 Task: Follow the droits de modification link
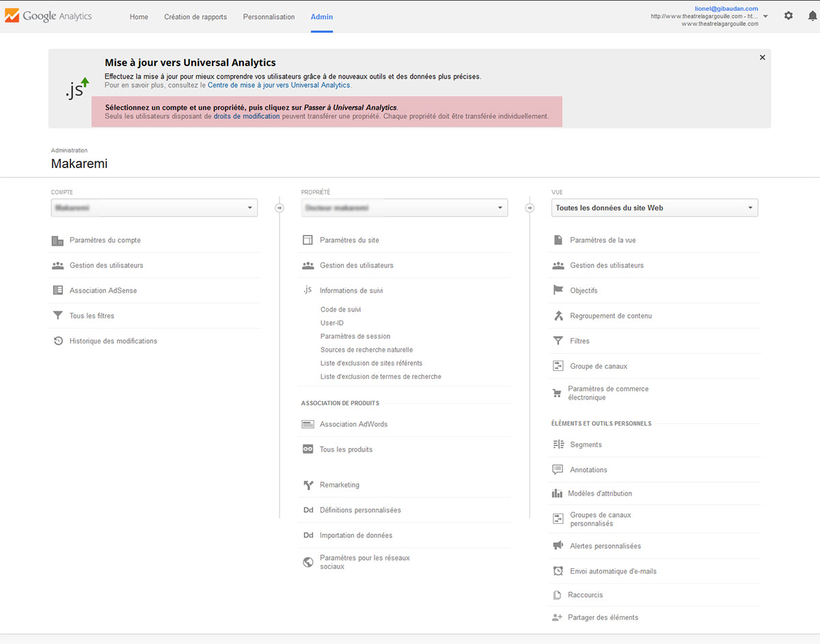tap(247, 116)
